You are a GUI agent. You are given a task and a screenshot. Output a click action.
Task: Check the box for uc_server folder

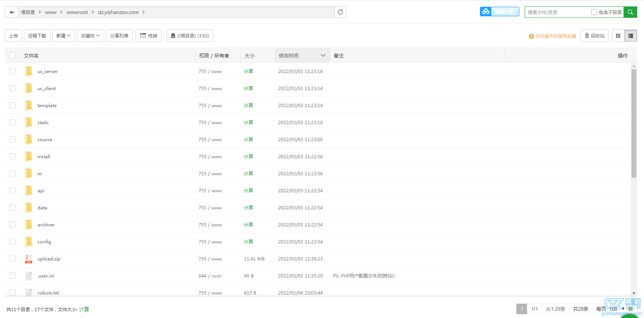[13, 71]
